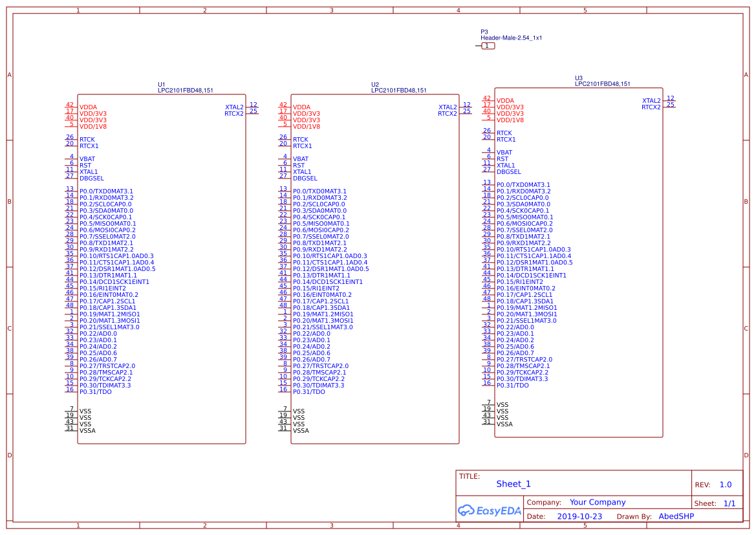Select the XTAL2 pin label on U2

[448, 107]
